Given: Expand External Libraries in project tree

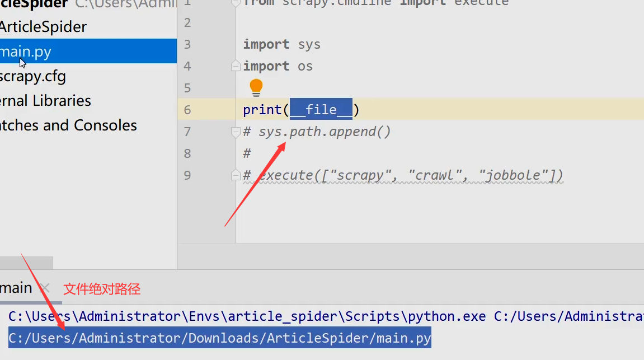Looking at the screenshot, I should coord(45,101).
